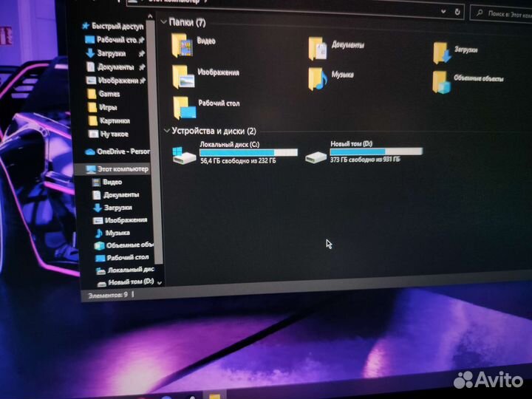Select Музыка under Этот компьютер tree
532x399 pixels.
[x=112, y=233]
